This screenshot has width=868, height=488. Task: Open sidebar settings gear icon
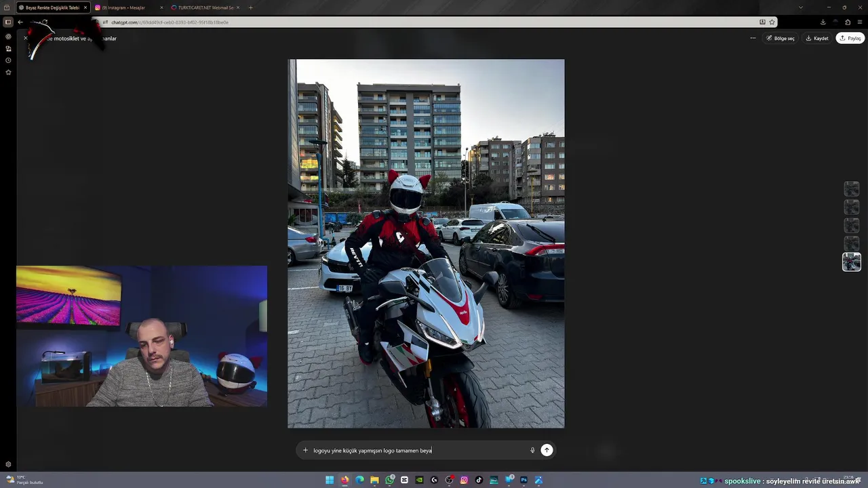(x=8, y=464)
